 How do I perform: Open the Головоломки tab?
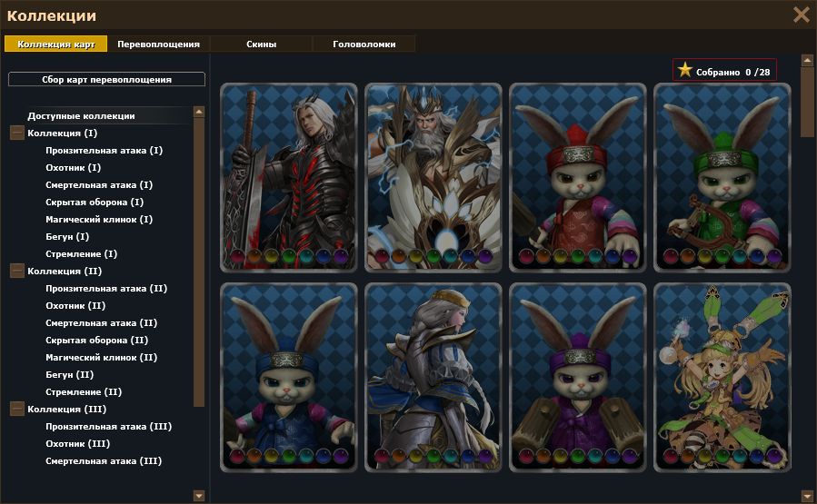(364, 44)
